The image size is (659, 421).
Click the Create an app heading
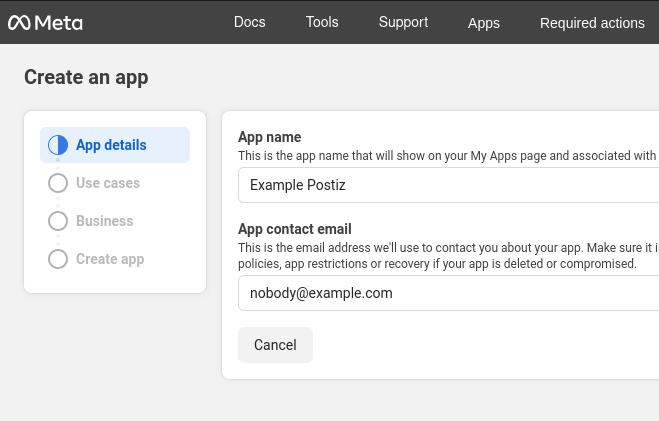coord(86,77)
